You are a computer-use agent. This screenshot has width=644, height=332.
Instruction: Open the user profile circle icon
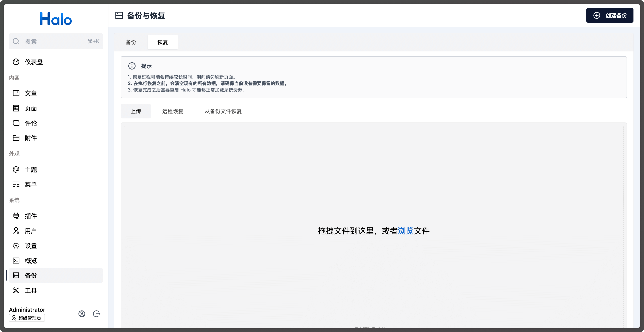click(x=82, y=314)
